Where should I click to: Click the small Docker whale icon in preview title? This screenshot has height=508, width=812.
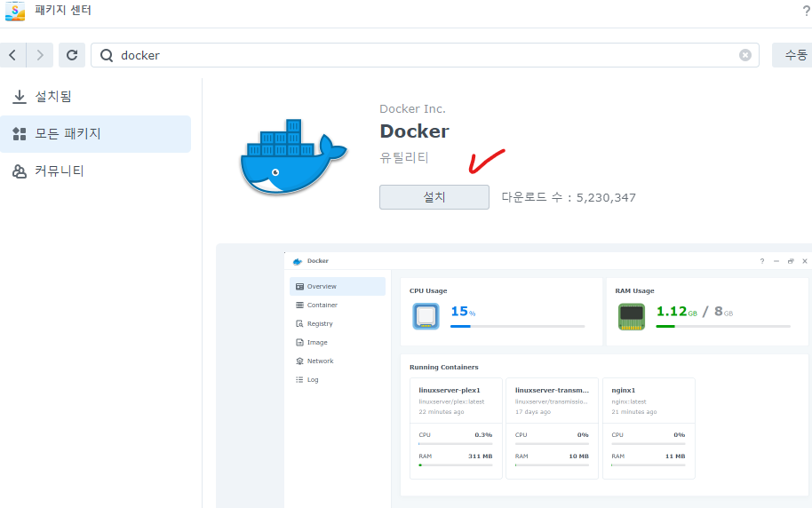298,261
